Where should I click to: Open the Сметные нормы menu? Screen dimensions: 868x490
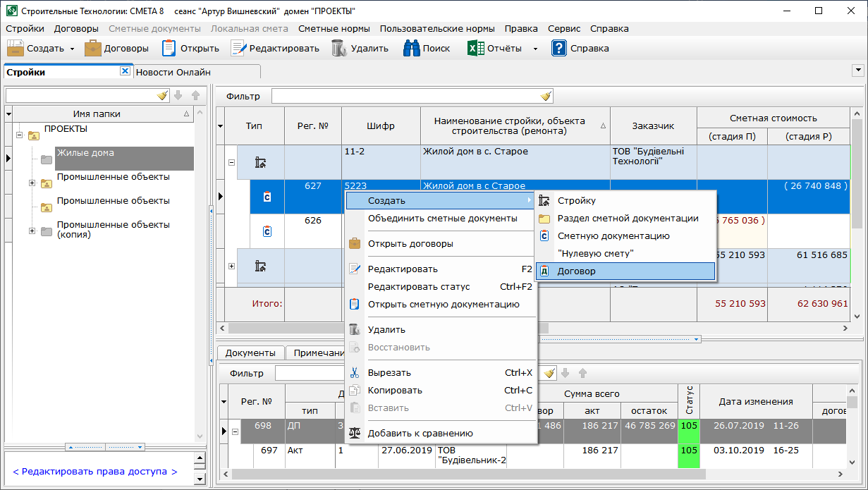pos(334,29)
